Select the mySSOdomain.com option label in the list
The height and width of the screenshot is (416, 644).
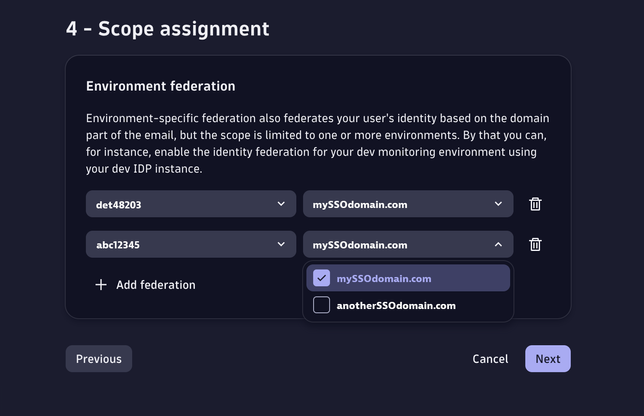pos(384,278)
